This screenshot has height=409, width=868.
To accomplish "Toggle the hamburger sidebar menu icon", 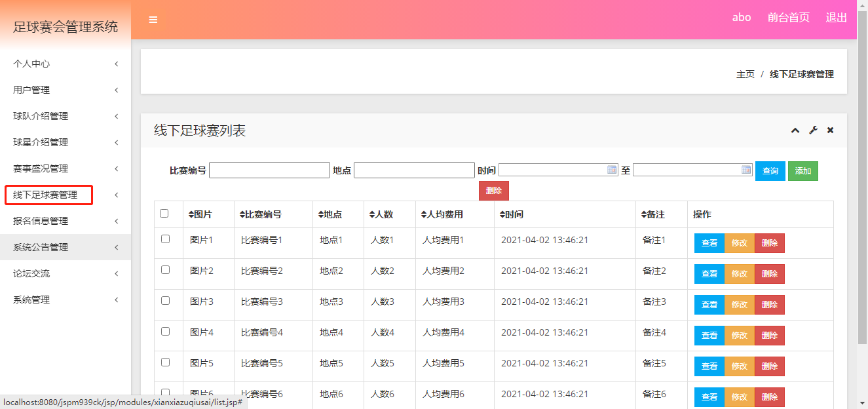I will [153, 20].
